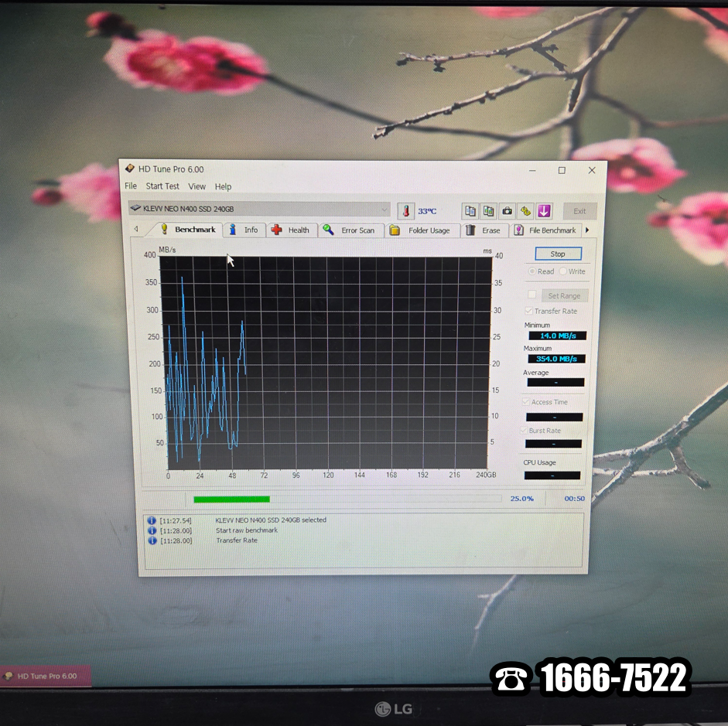728x726 pixels.
Task: Click the temperature thermometer icon
Action: click(x=406, y=211)
